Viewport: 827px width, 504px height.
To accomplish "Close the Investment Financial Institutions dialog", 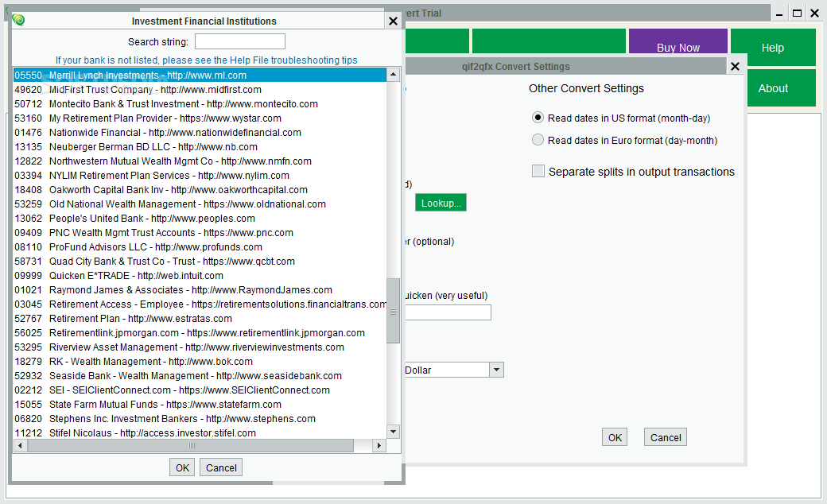I will [x=393, y=21].
